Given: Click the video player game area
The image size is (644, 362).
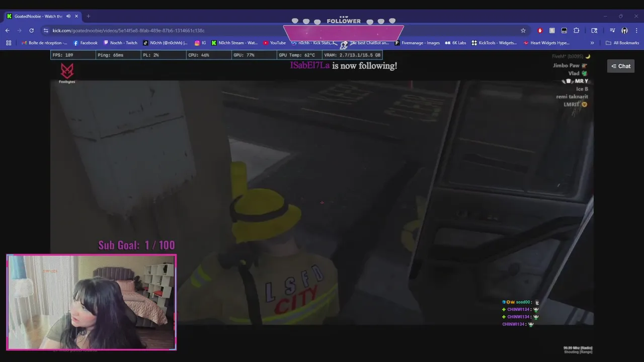Looking at the screenshot, I should [322, 203].
